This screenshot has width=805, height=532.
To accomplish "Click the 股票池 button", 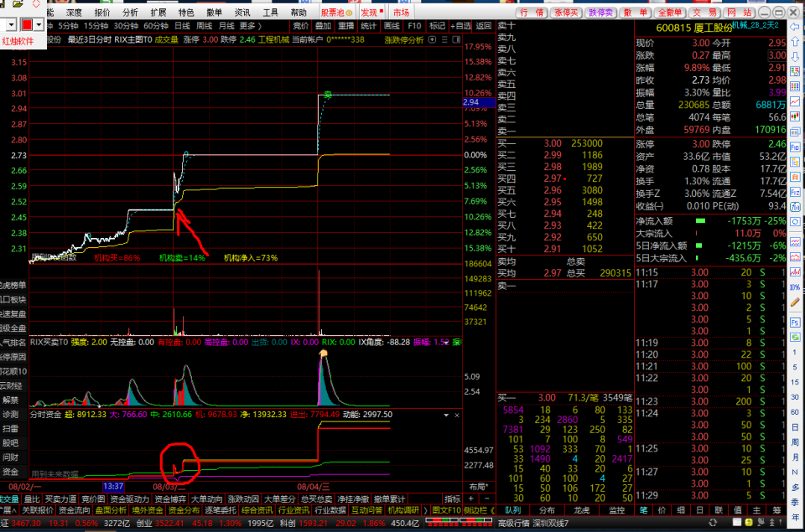I will pos(336,13).
